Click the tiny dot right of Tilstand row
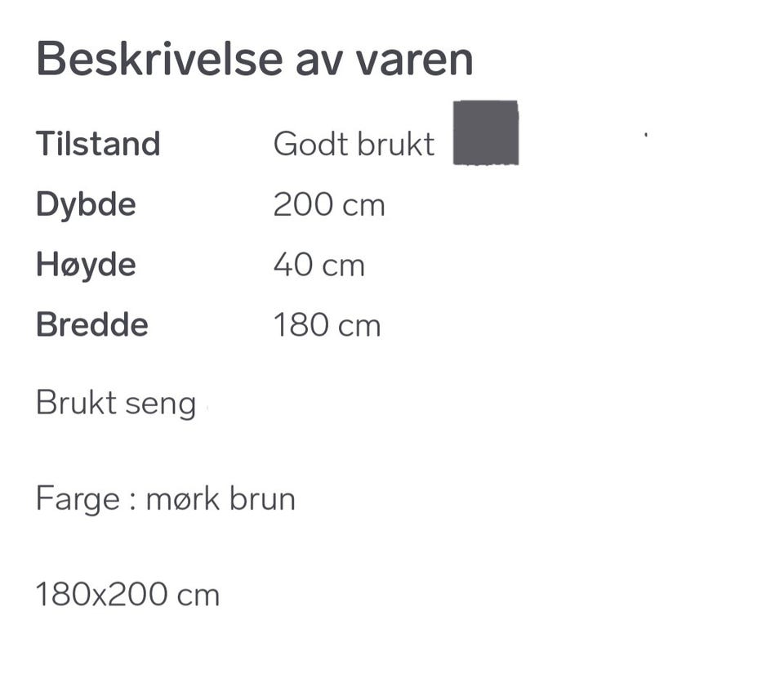 click(646, 132)
